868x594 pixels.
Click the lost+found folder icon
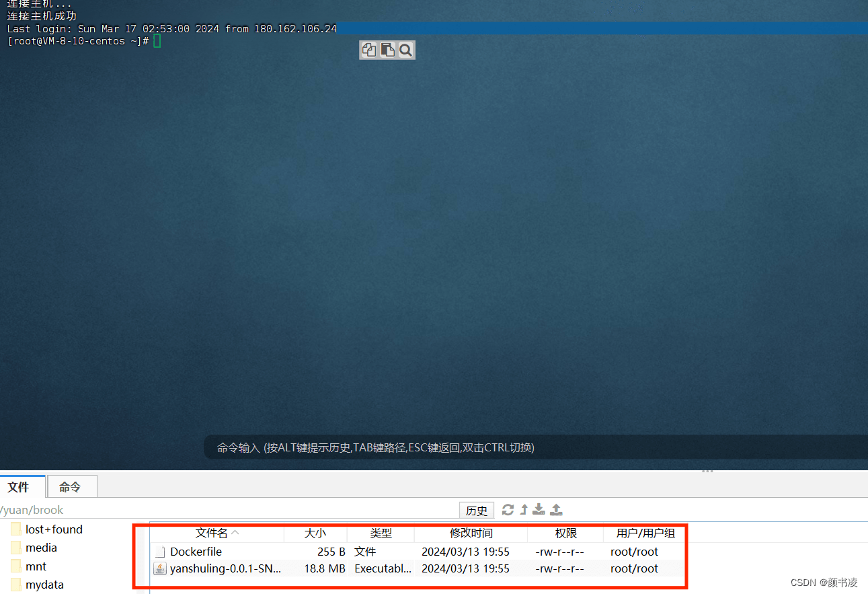(16, 529)
